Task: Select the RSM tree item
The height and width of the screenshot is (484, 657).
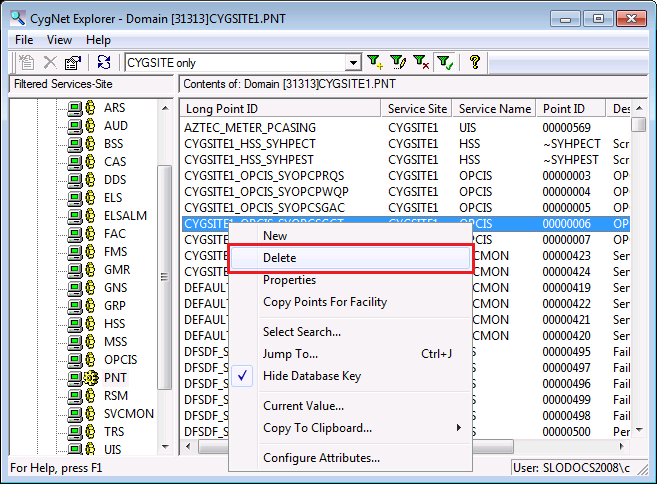Action: click(x=116, y=396)
